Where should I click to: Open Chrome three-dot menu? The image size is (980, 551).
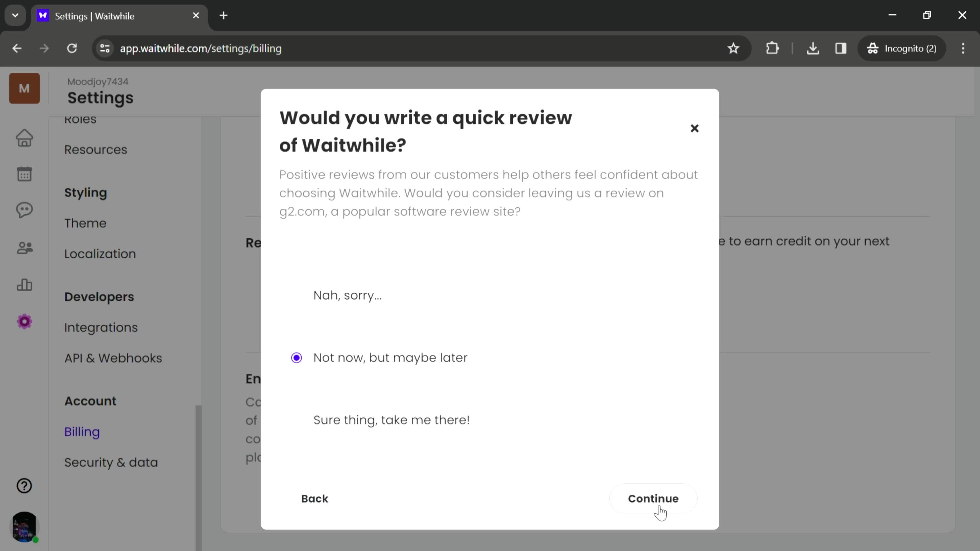point(963,48)
